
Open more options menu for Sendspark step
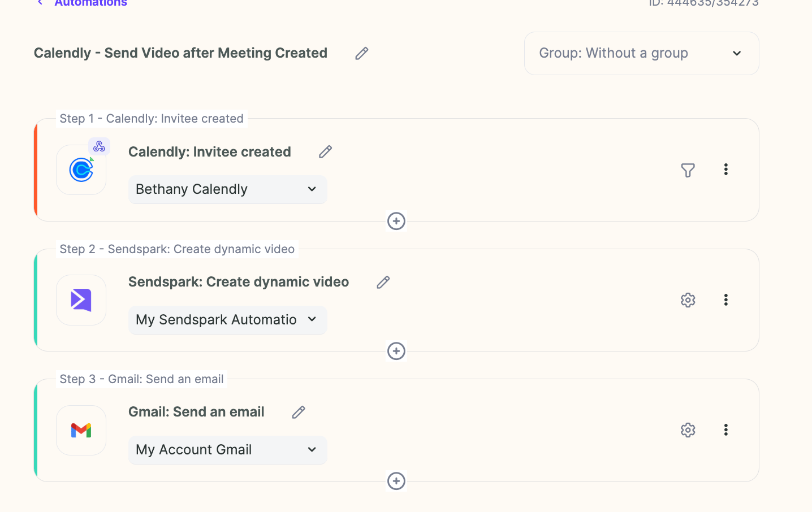pyautogui.click(x=725, y=300)
